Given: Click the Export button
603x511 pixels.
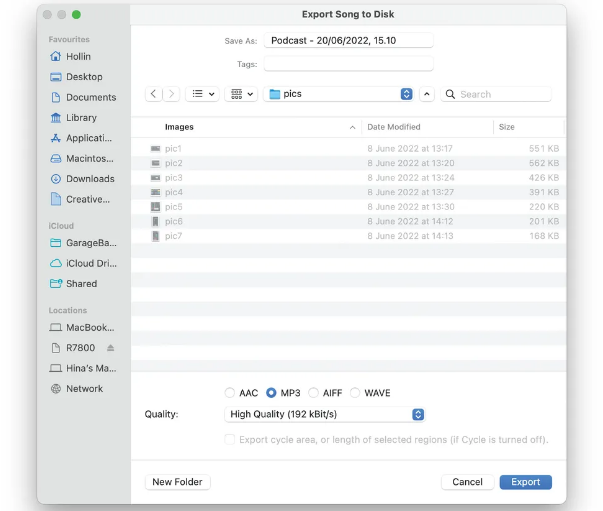Looking at the screenshot, I should pos(525,482).
